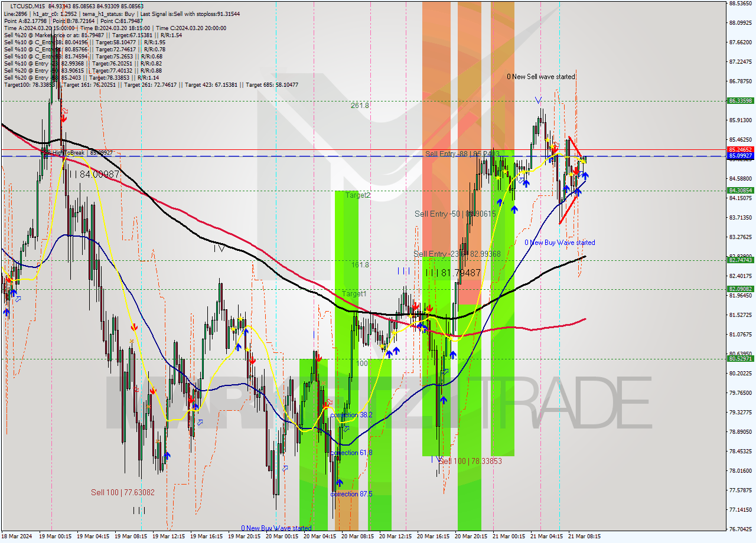The width and height of the screenshot is (756, 543).
Task: Click the '| | | 81.79487' wave label
Action: 453,273
